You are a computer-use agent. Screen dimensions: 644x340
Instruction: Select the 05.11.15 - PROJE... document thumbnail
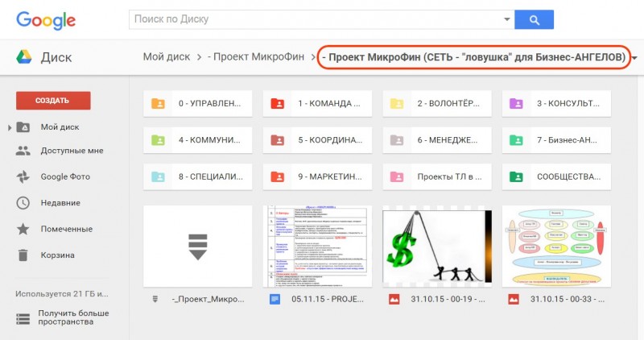pos(317,246)
